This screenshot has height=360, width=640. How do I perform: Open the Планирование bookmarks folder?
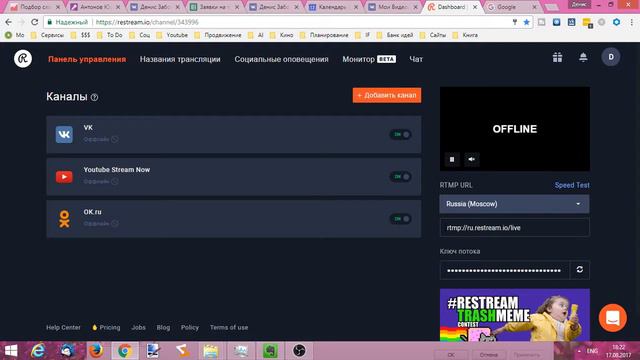(324, 35)
